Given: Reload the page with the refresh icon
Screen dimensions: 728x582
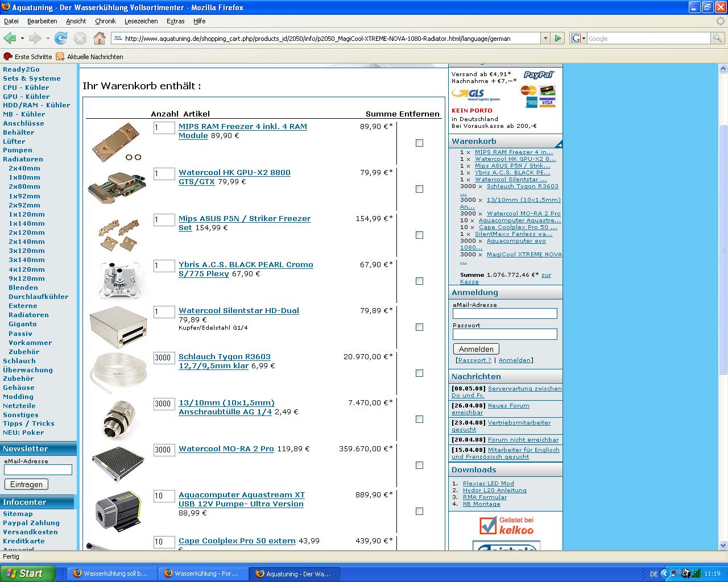Looking at the screenshot, I should click(x=61, y=38).
